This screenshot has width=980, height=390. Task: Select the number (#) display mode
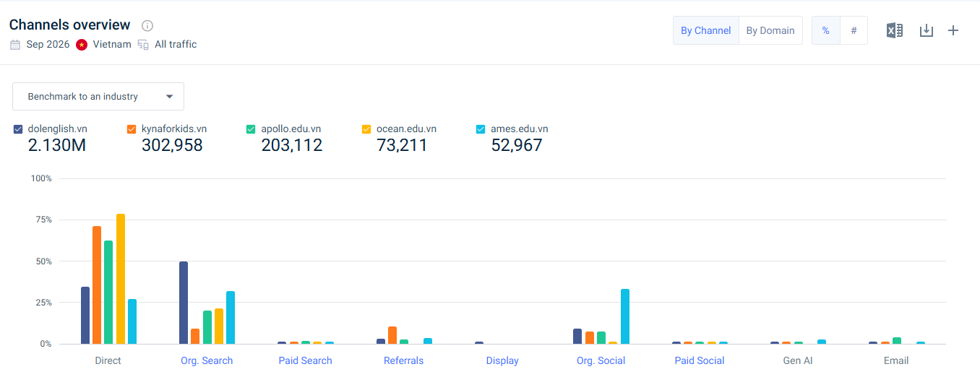pos(854,30)
